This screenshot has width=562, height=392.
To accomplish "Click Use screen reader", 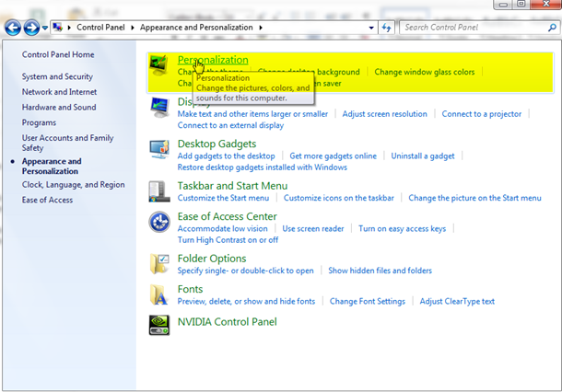I will pyautogui.click(x=313, y=228).
